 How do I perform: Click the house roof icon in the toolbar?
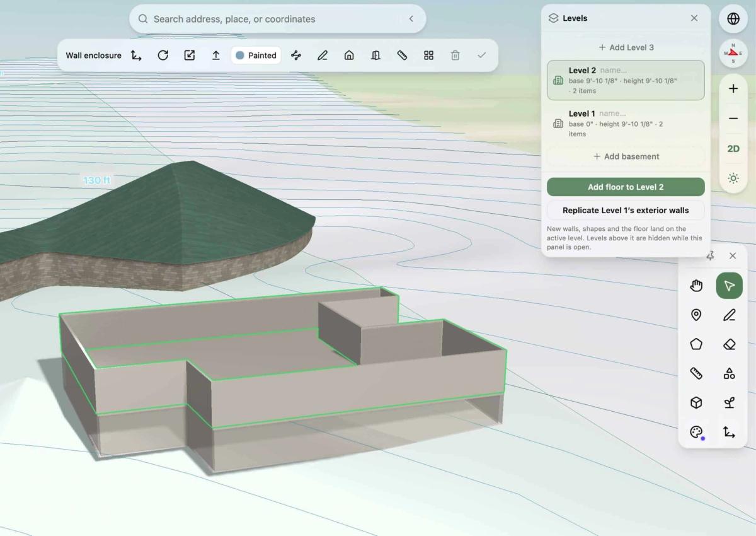point(349,55)
